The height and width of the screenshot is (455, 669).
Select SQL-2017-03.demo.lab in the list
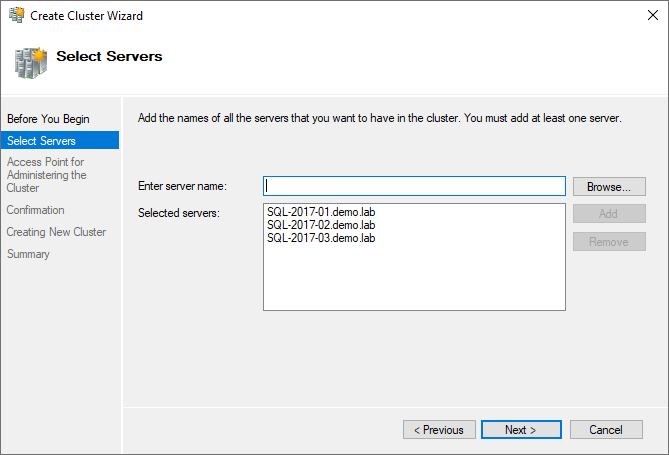(321, 238)
